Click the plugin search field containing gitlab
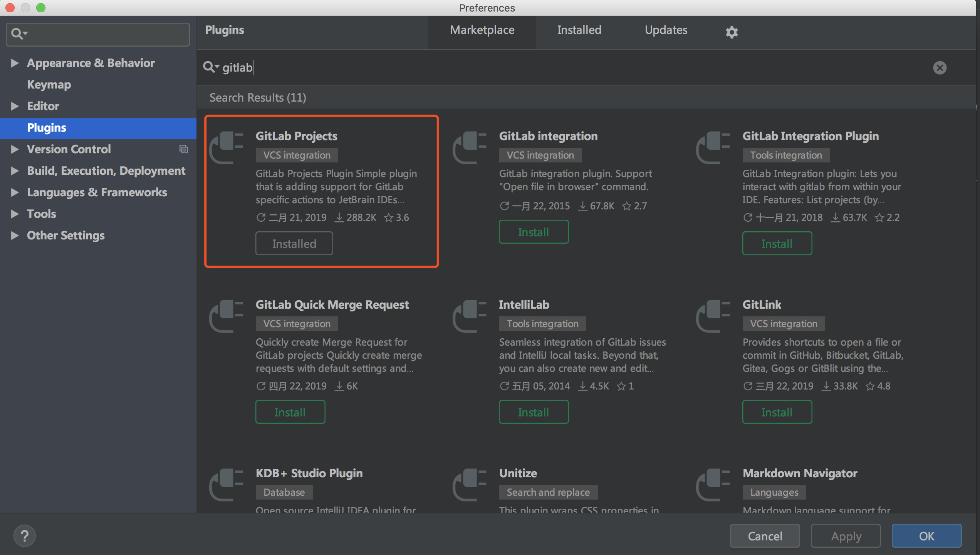This screenshot has width=980, height=555. click(x=574, y=67)
